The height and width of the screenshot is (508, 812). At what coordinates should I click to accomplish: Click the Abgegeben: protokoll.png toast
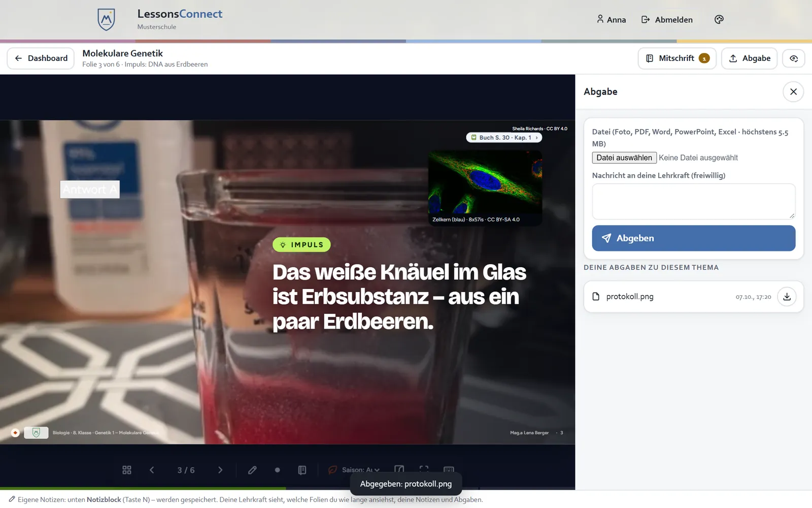(x=406, y=484)
